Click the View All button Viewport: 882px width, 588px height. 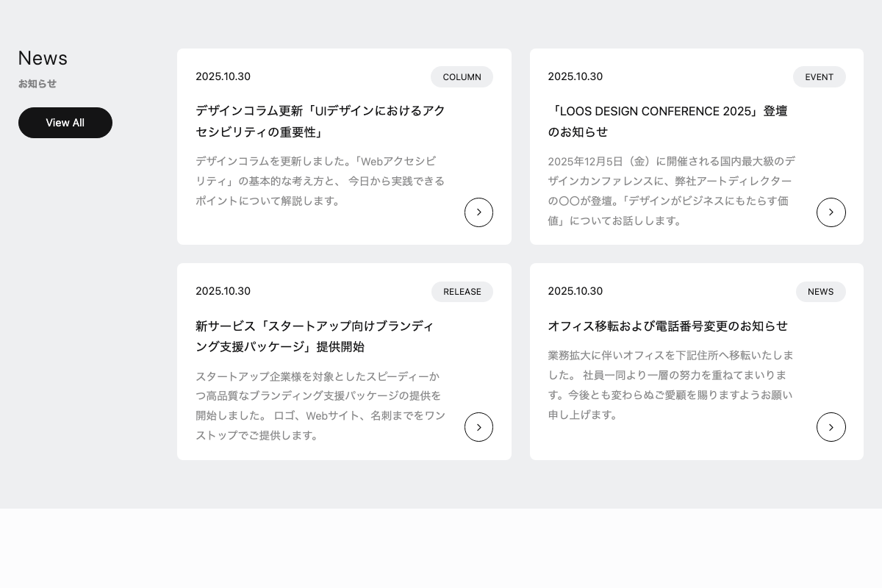point(65,122)
